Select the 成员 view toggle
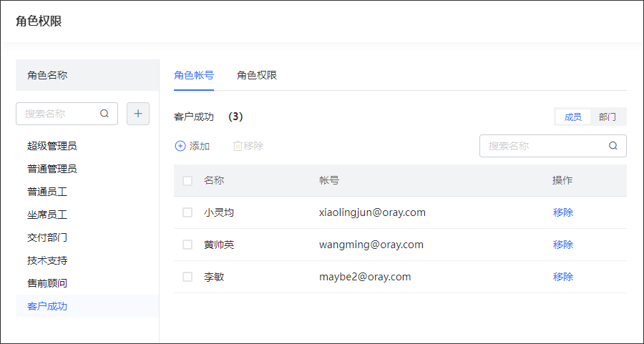The image size is (644, 344). click(x=573, y=117)
